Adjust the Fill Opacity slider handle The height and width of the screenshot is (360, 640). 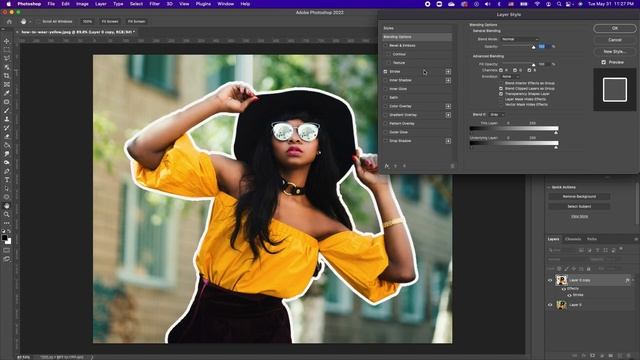click(x=533, y=65)
